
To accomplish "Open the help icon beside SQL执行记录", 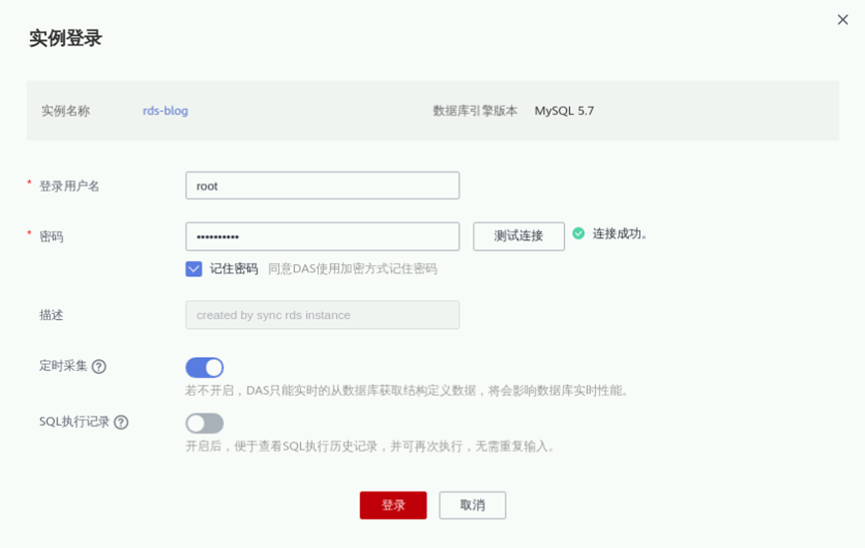I will 121,422.
